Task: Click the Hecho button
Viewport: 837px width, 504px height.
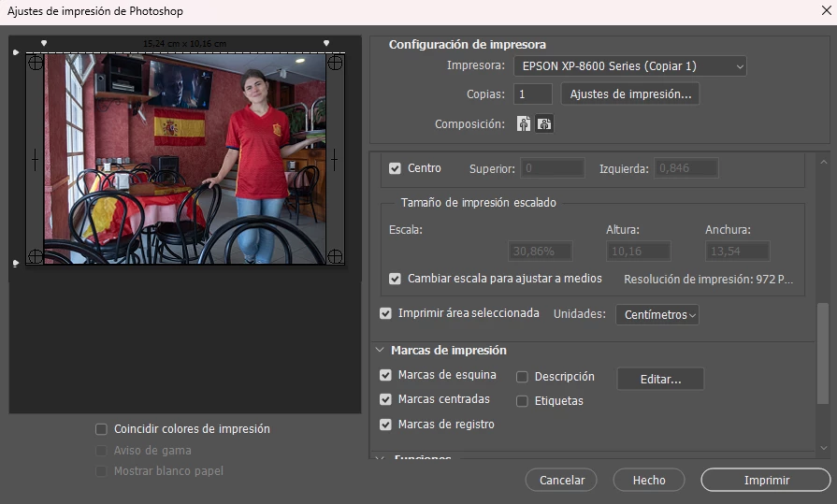Action: [x=649, y=480]
